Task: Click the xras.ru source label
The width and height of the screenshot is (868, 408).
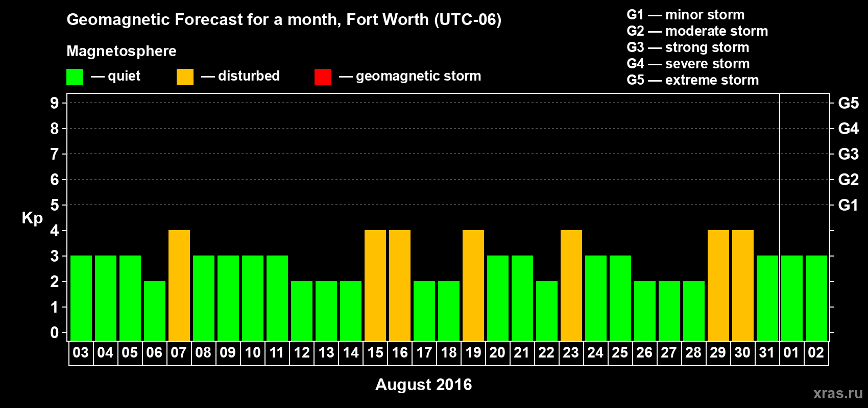Action: [x=838, y=393]
